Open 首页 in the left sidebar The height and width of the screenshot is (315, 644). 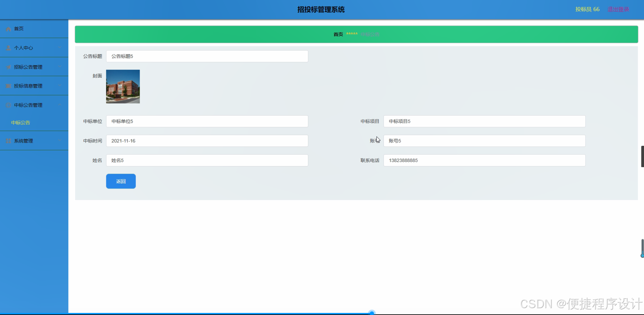(34, 29)
